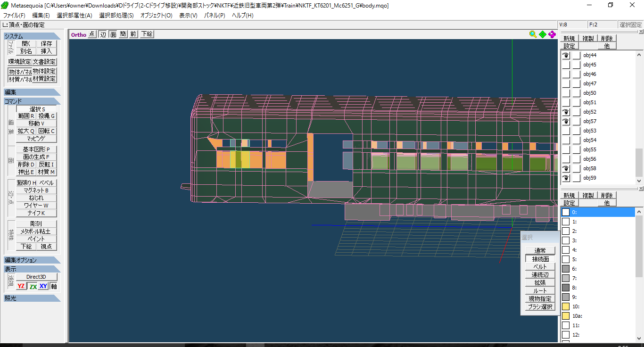Image resolution: width=644 pixels, height=347 pixels.
Task: Click the 開く open button
Action: point(26,43)
